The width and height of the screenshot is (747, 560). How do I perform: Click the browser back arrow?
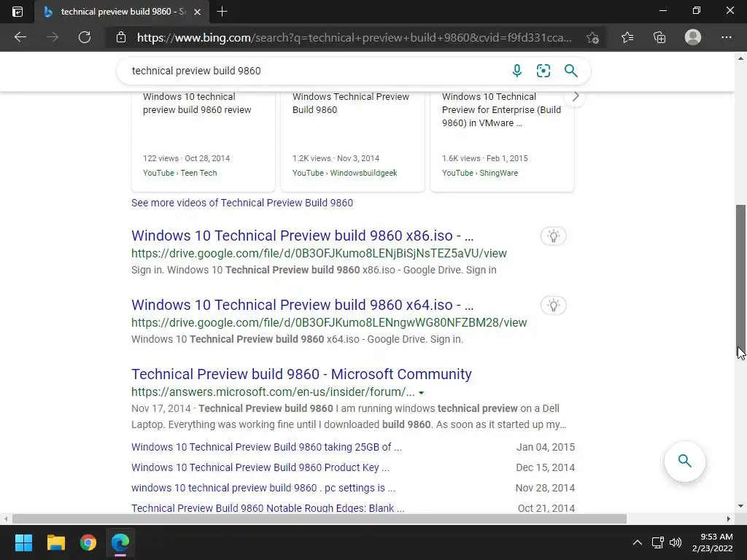20,37
